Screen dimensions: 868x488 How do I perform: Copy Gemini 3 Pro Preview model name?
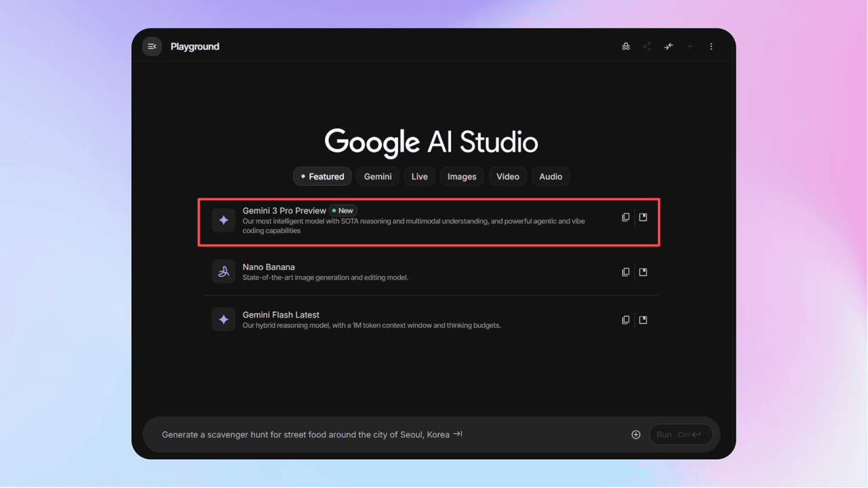pos(625,218)
